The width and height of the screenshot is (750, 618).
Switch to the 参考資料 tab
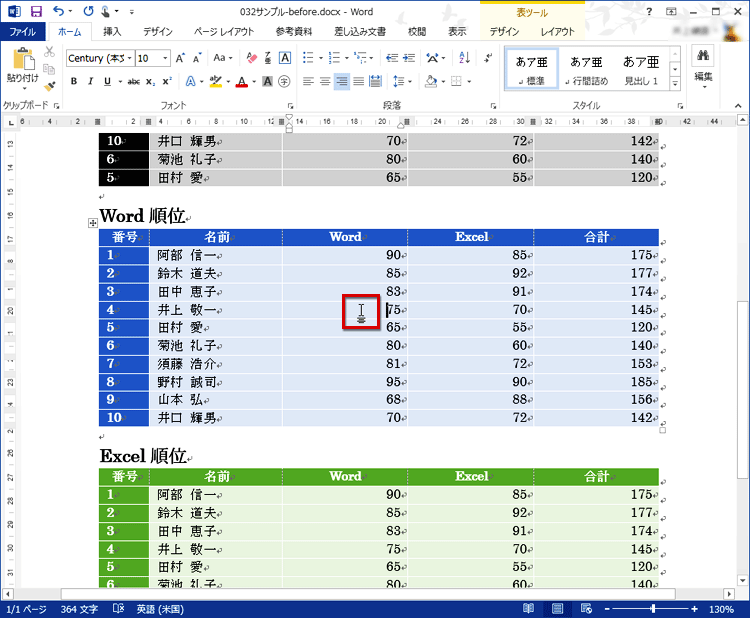294,32
